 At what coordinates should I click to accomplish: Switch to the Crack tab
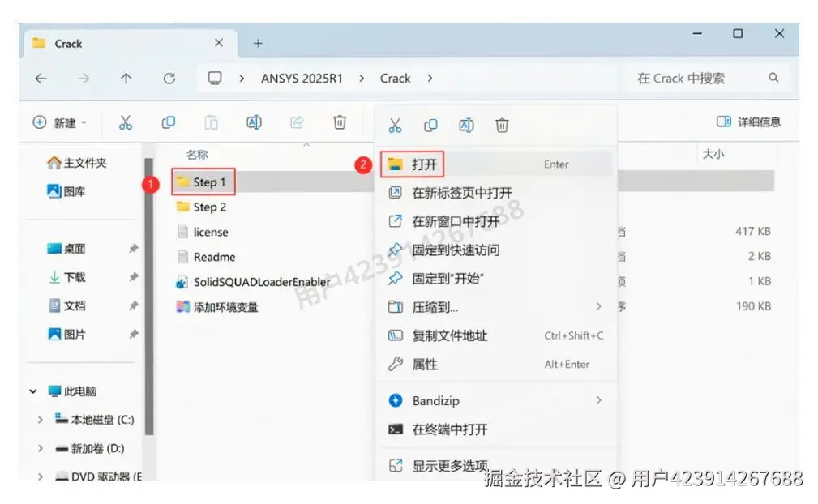pyautogui.click(x=131, y=43)
